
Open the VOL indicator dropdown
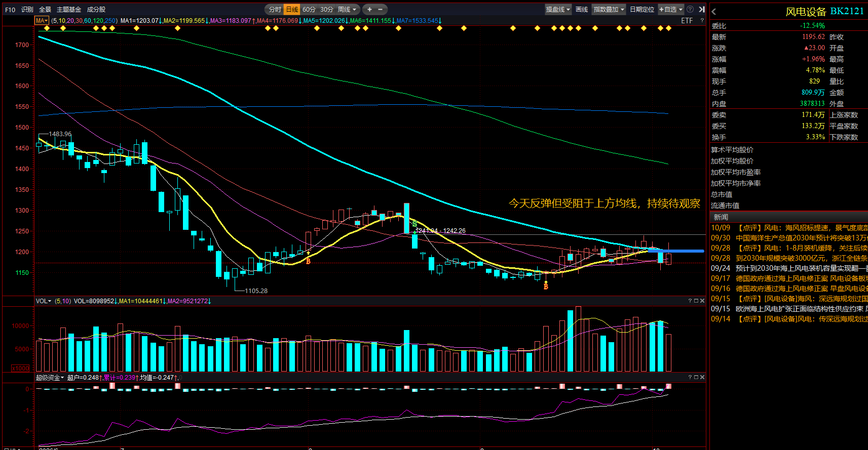(44, 301)
